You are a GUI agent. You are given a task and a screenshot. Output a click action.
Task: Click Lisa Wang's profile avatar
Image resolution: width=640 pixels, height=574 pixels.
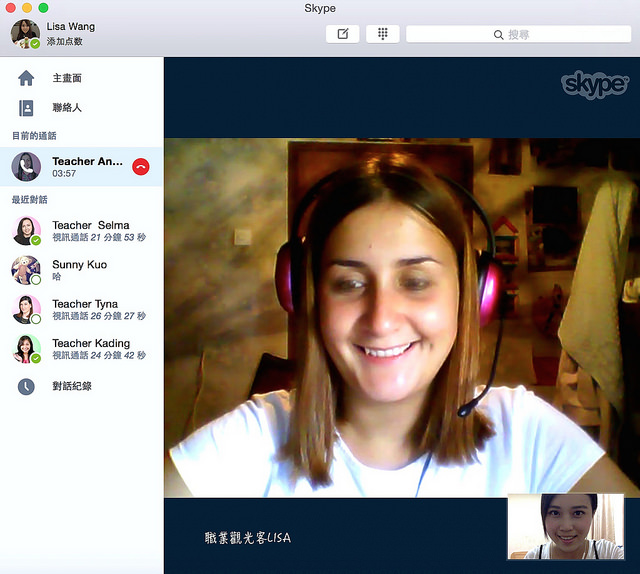25,33
